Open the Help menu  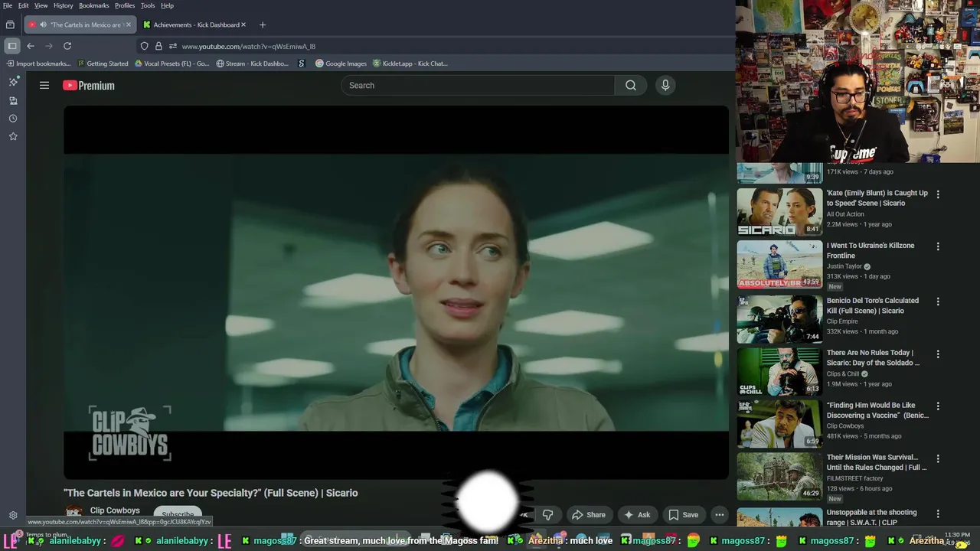click(167, 5)
